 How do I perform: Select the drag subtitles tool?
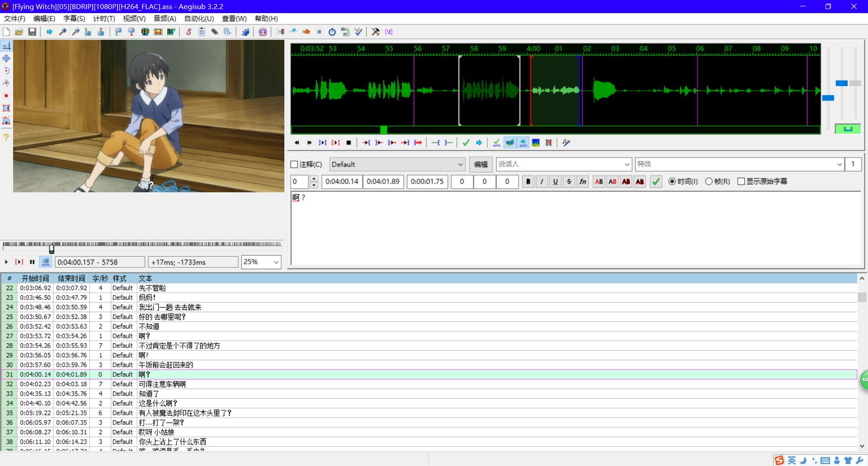point(6,58)
